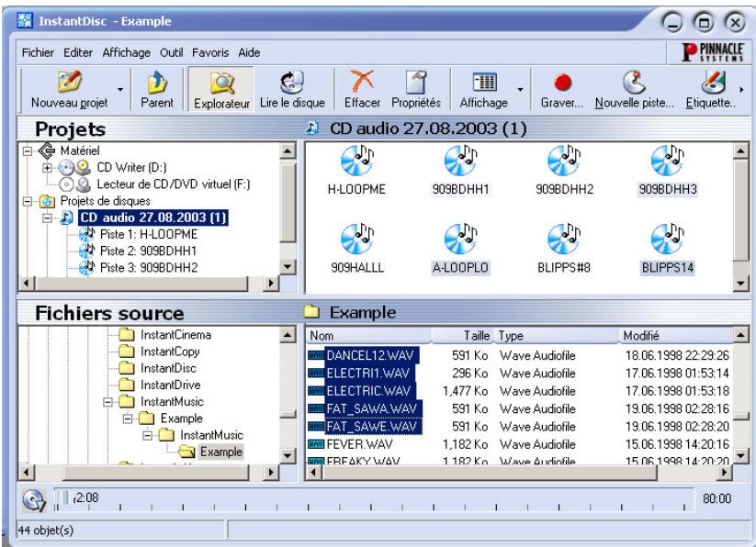Expand the CD Writer (D:) node

pos(47,168)
